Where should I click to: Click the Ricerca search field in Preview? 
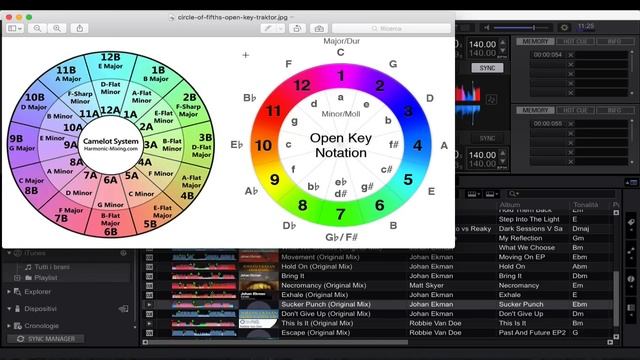(391, 29)
